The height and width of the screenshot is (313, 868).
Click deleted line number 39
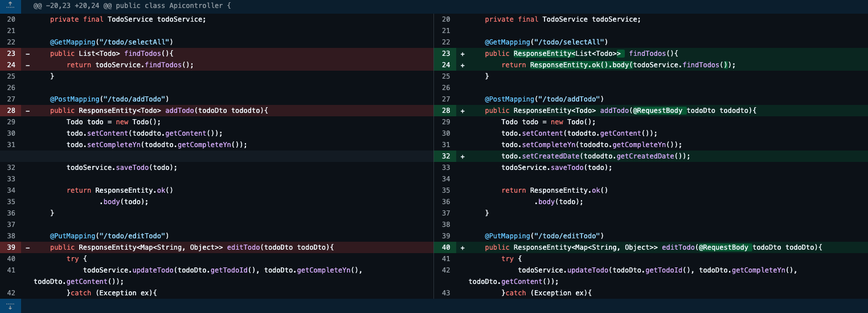click(x=11, y=247)
